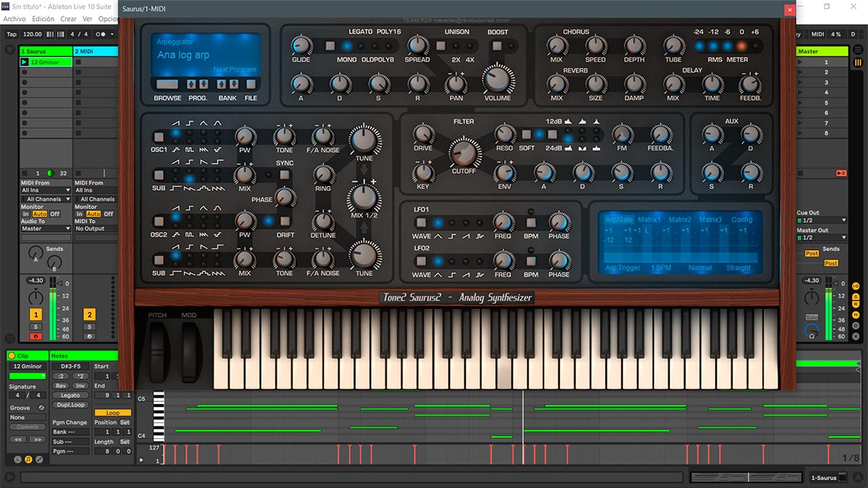Toggle the BOOST switch
The image size is (868, 488).
tap(497, 46)
